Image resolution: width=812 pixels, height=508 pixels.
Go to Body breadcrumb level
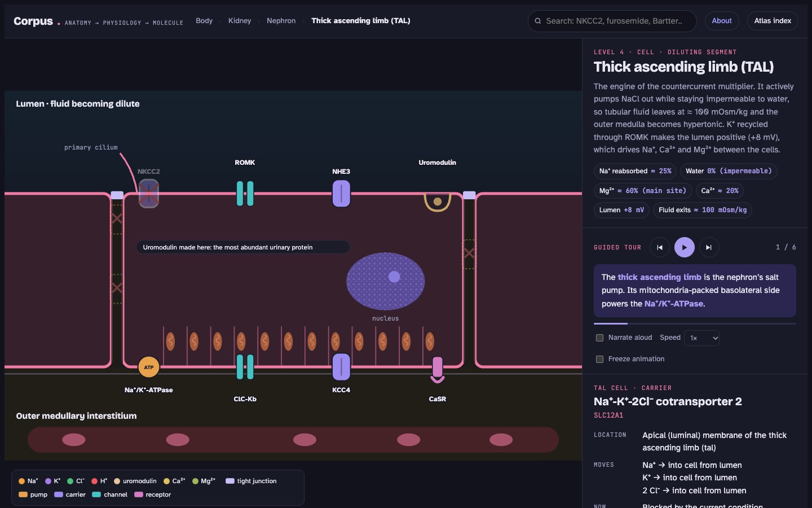tap(204, 21)
